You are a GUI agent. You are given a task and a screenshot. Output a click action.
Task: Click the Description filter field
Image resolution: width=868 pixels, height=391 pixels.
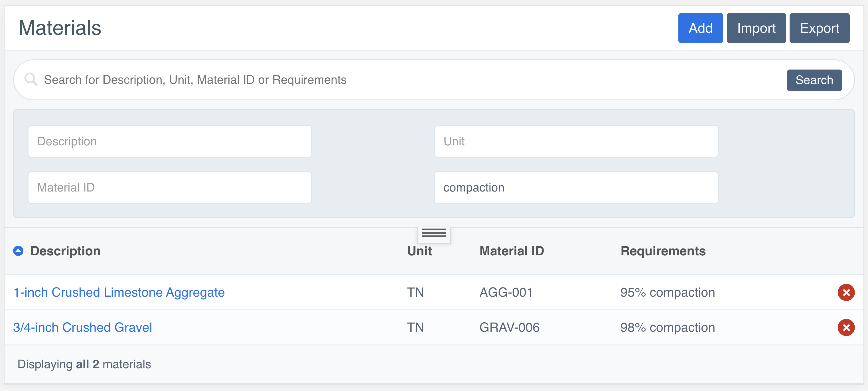coord(170,141)
